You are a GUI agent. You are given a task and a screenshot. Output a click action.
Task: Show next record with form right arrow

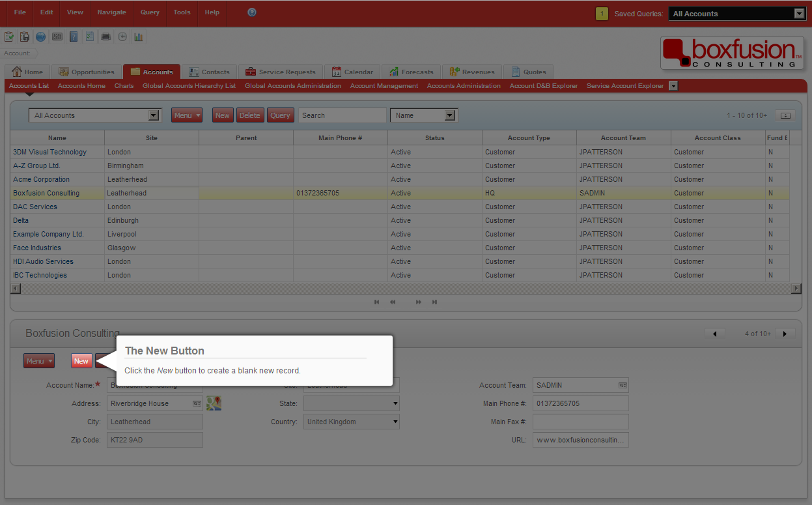coord(785,334)
